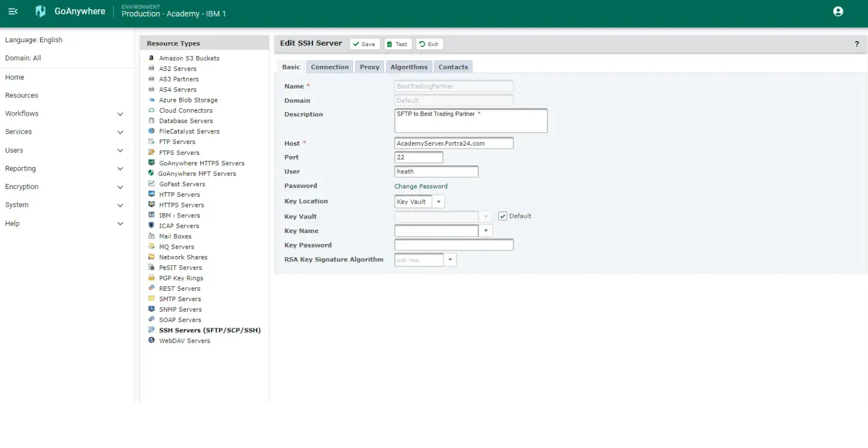Open the WebDAV Servers resource type

coord(152,340)
